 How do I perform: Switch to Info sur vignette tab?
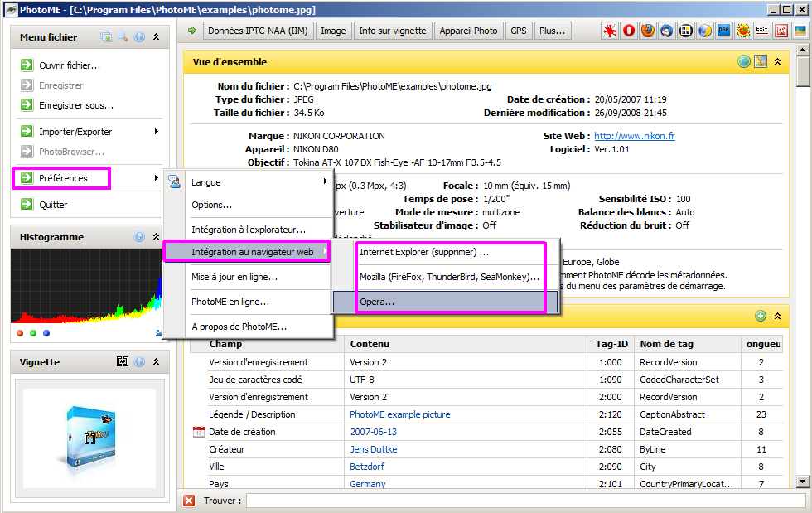click(393, 31)
